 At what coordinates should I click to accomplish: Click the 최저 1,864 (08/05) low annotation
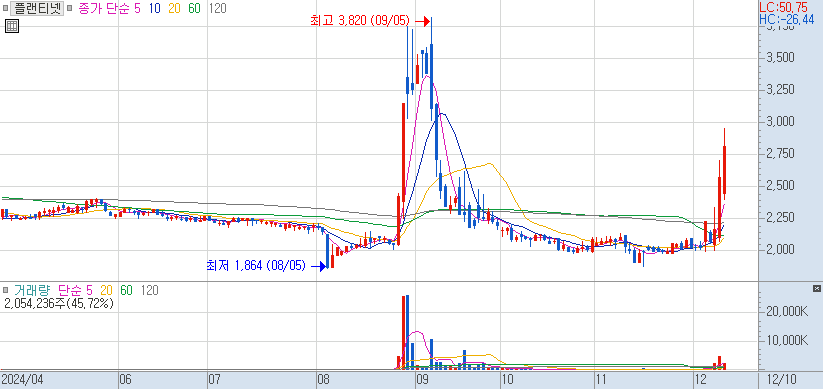[x=256, y=266]
